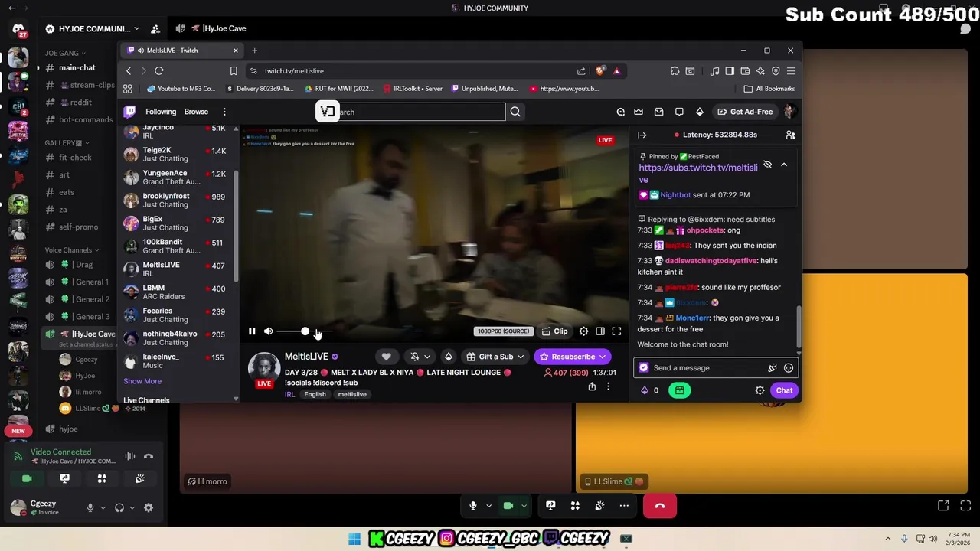Collapse the GALLERY category in Discord
The height and width of the screenshot is (551, 980).
click(x=67, y=143)
